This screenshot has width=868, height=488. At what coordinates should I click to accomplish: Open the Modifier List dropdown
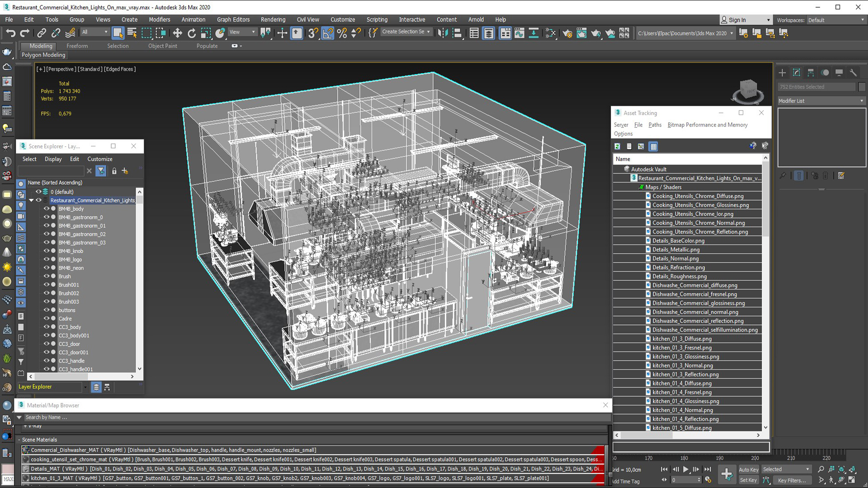click(x=821, y=101)
